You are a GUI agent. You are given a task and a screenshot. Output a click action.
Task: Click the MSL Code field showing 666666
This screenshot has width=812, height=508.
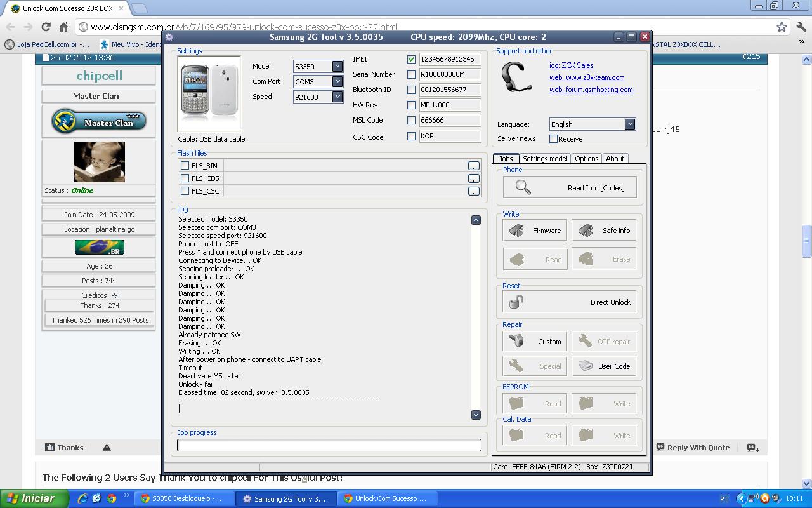click(x=450, y=120)
